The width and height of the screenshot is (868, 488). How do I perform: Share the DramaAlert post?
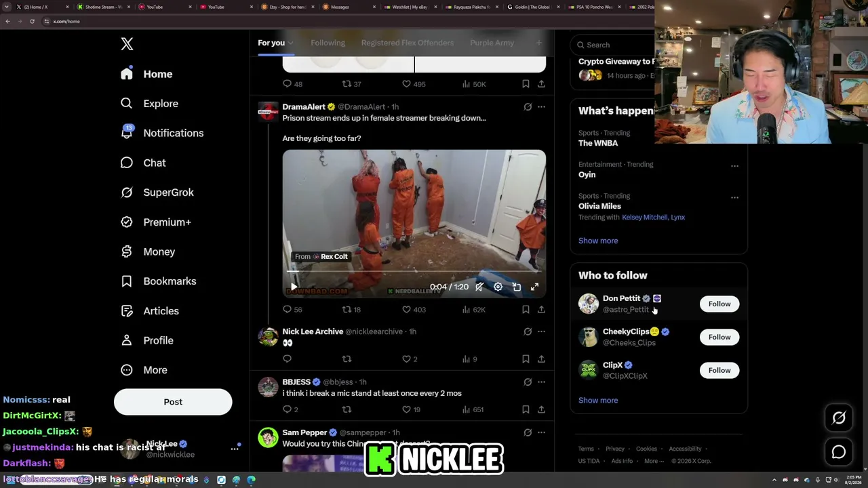pos(541,310)
